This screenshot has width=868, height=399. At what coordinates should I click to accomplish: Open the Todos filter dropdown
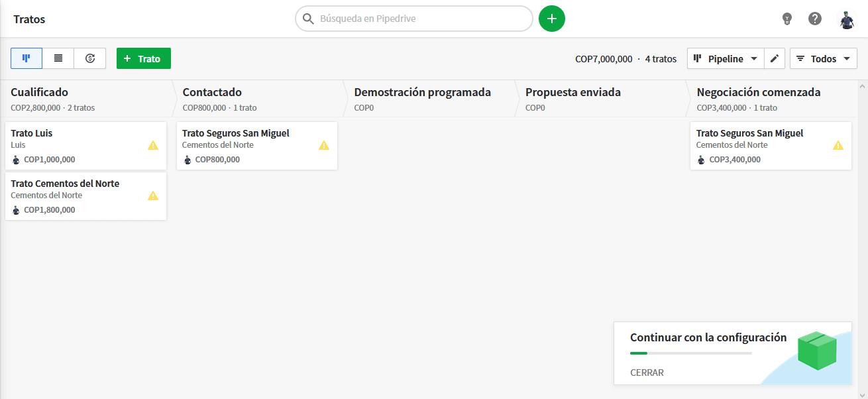pos(824,58)
